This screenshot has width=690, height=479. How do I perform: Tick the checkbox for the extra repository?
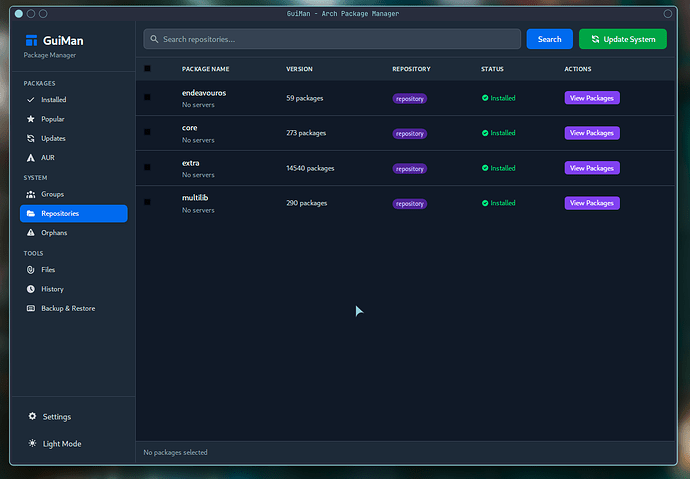(x=147, y=167)
